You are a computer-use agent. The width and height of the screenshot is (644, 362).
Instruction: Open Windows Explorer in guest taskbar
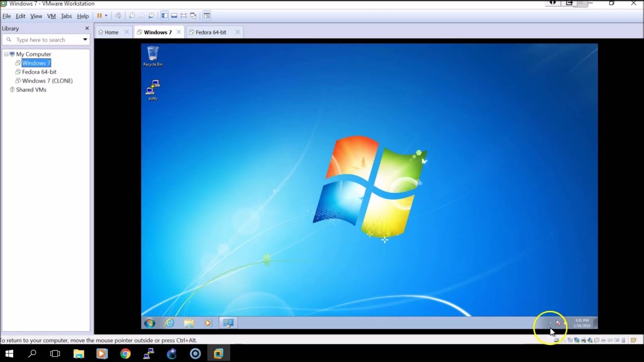(189, 323)
